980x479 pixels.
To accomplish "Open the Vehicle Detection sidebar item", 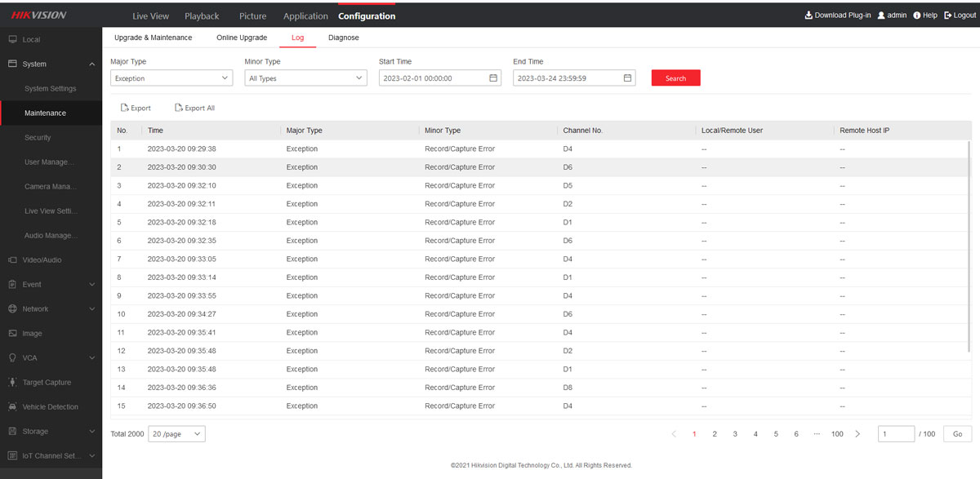I will [x=50, y=406].
